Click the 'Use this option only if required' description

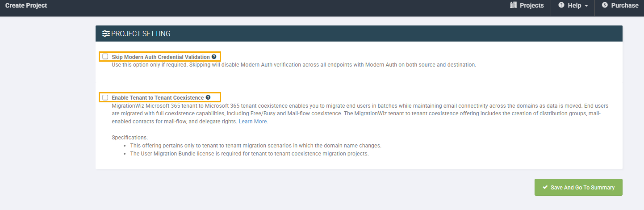coord(294,65)
